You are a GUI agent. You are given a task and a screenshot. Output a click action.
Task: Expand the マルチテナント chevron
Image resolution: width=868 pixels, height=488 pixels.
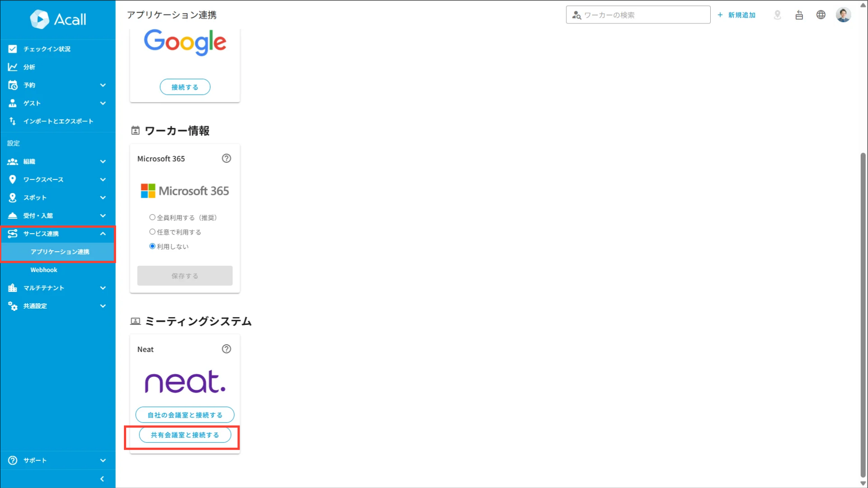point(103,288)
